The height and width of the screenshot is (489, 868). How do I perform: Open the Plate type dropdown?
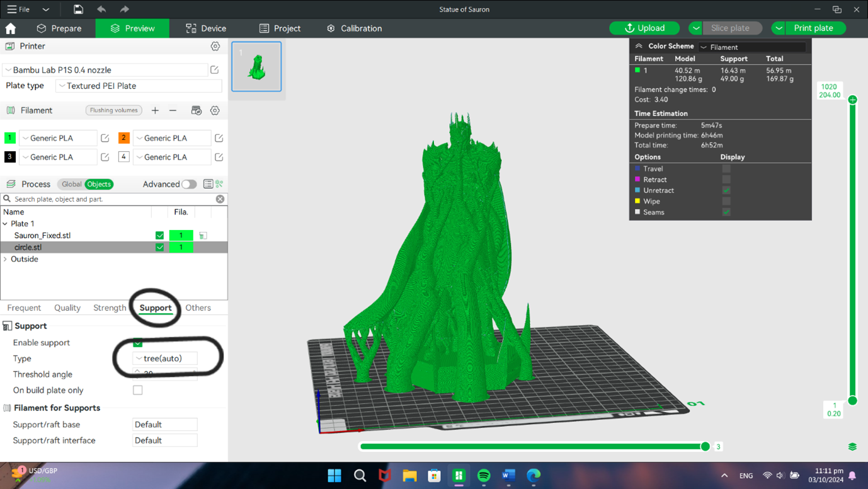[139, 86]
